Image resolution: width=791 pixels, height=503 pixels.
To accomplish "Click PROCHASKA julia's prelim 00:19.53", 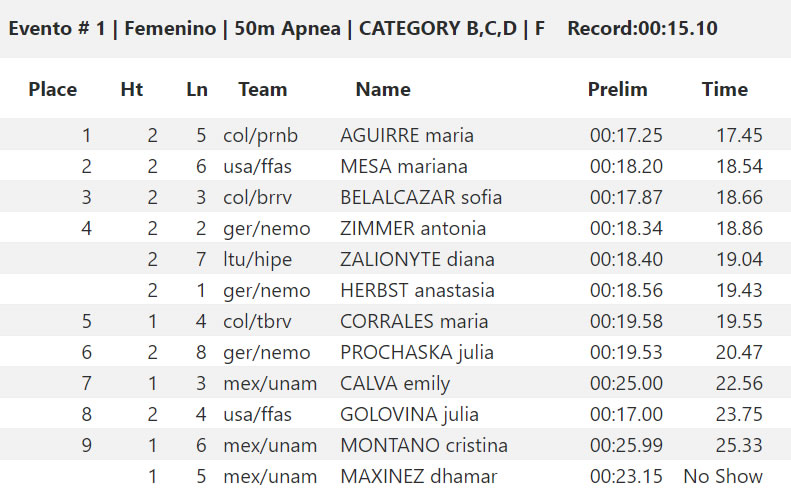I will tap(626, 352).
